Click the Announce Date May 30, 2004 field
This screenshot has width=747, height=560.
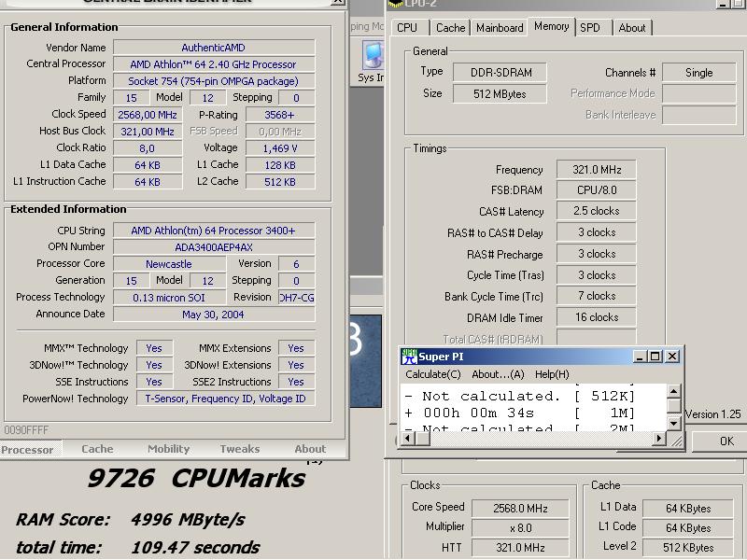(214, 315)
